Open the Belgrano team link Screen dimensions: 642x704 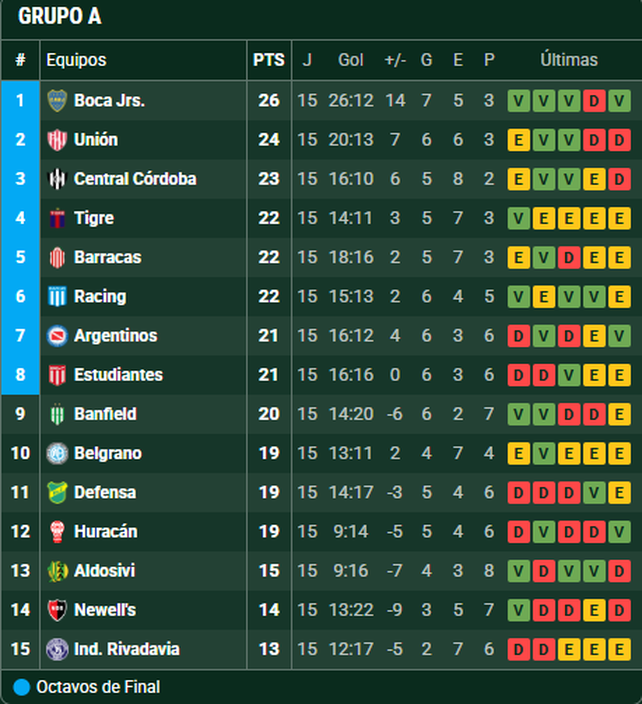tap(108, 453)
